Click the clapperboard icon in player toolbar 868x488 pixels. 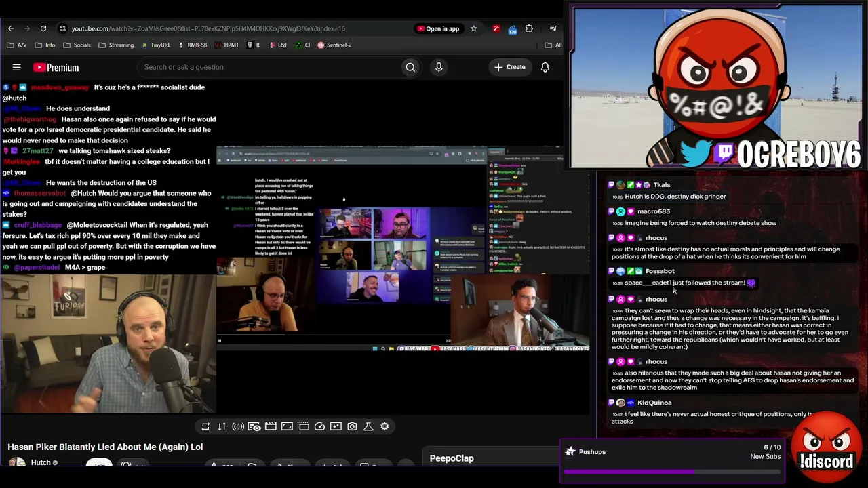271,426
